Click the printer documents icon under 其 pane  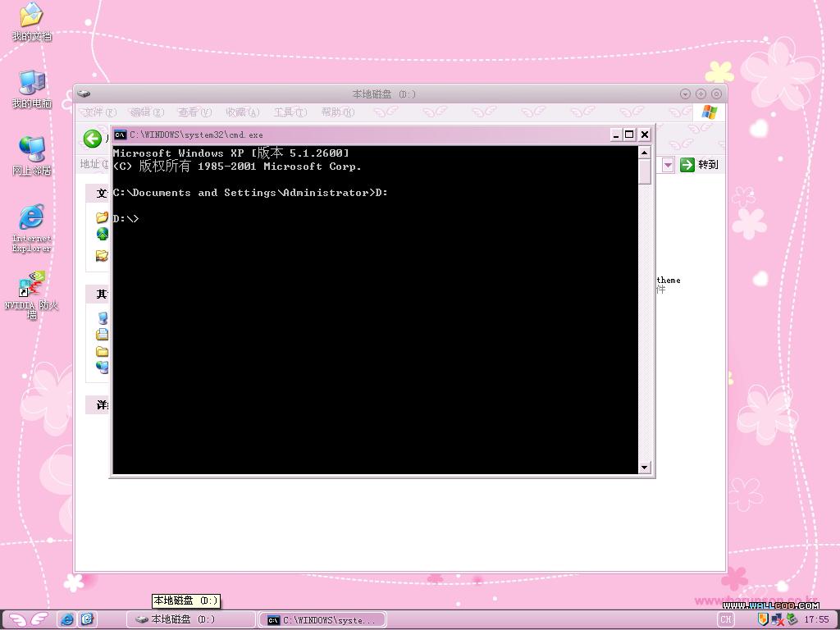tap(102, 335)
